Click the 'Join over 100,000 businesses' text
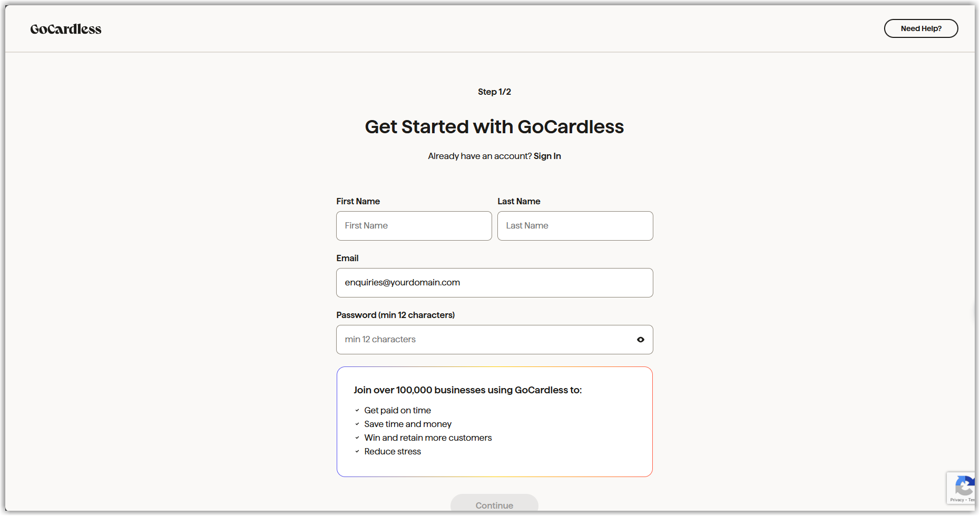980x516 pixels. [x=467, y=390]
